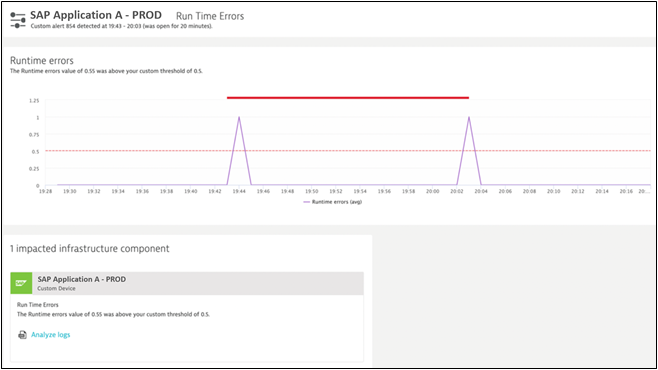
Task: Click the 20:02 x-axis time label
Action: (x=457, y=191)
